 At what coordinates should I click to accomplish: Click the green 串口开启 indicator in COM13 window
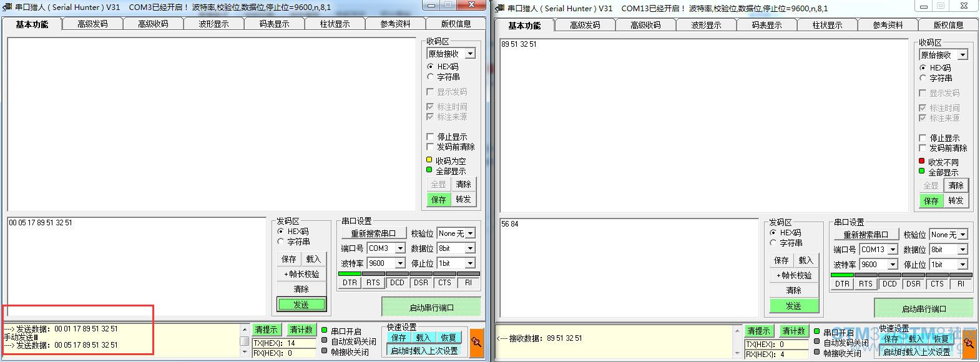point(817,331)
